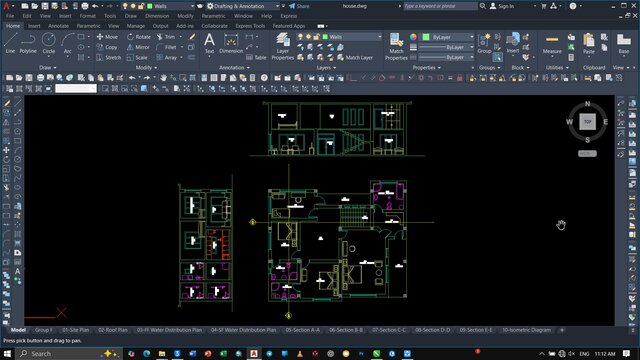Select the Arc tool
The width and height of the screenshot is (640, 360).
click(x=67, y=43)
